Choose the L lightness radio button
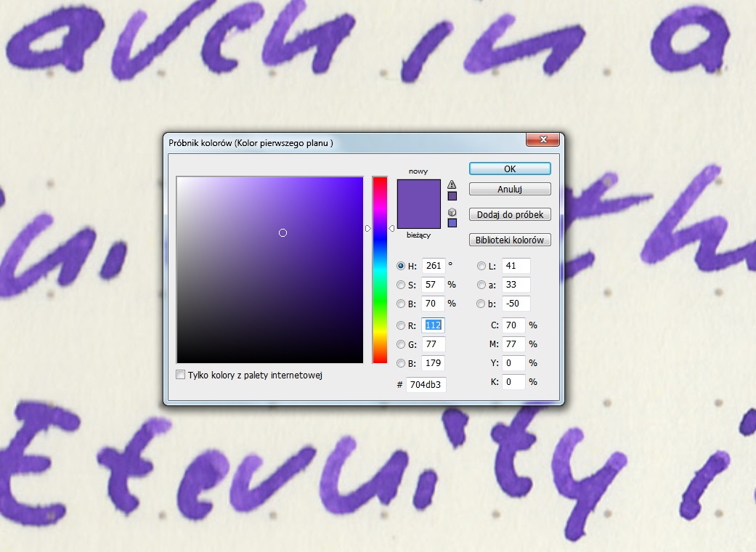The image size is (756, 552). [x=481, y=266]
